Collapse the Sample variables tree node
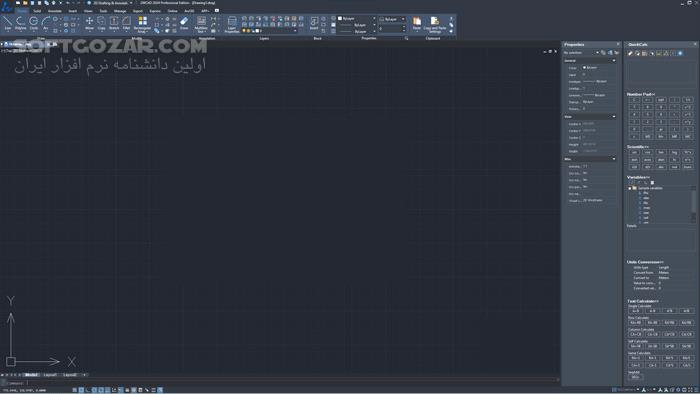Screen dimensions: 700x394 coord(629,188)
